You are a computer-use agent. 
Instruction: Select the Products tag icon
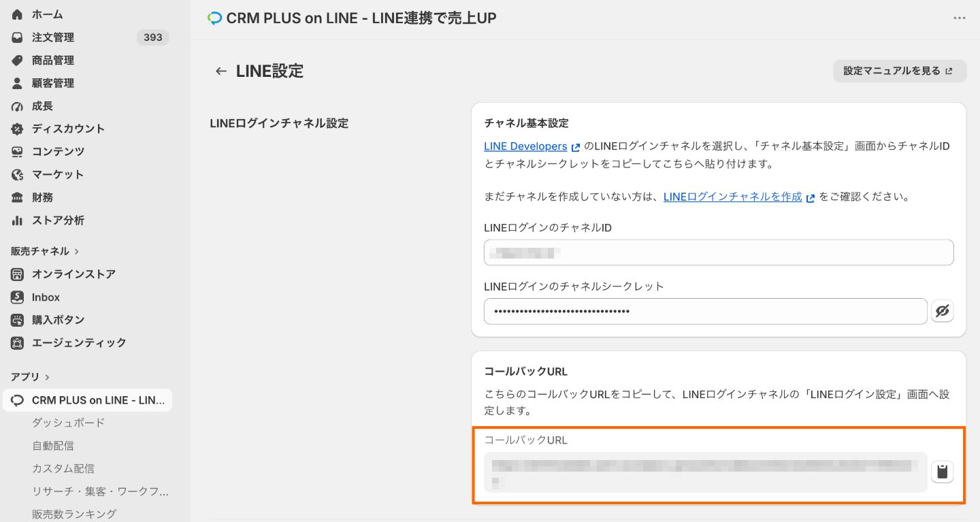click(18, 61)
